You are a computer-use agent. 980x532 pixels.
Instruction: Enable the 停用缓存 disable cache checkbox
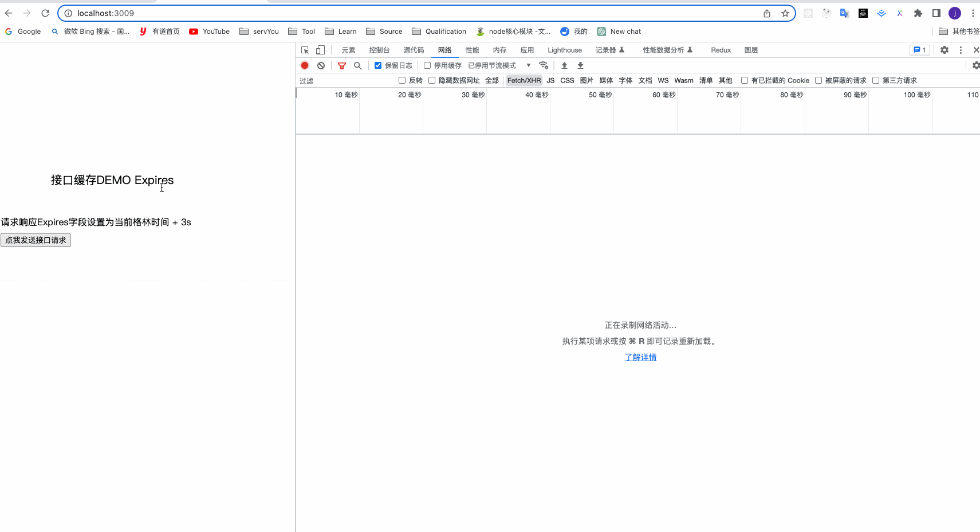(x=427, y=65)
